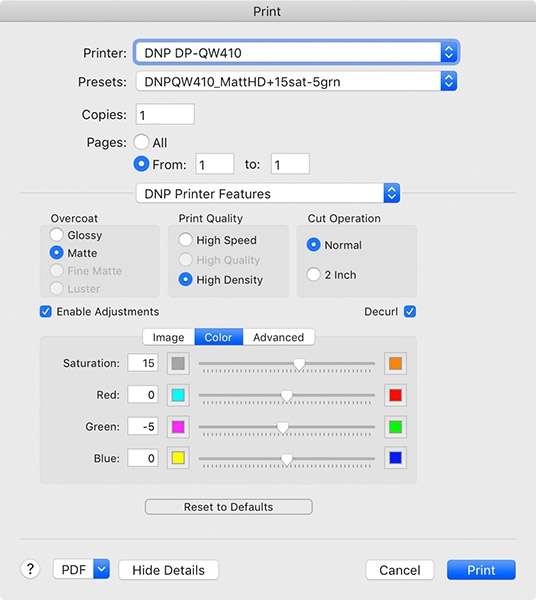536x600 pixels.
Task: Click the Saturation slider handle
Action: click(x=299, y=365)
